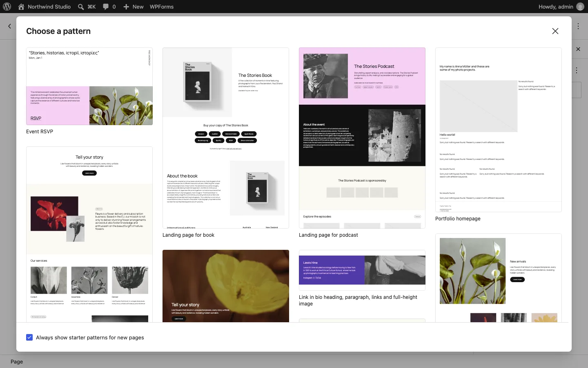Close the Choose a pattern dialog

[555, 31]
